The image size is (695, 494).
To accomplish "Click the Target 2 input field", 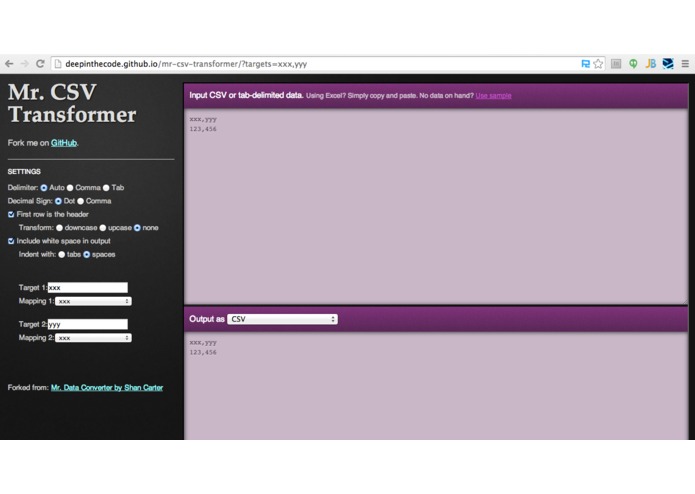I will point(88,324).
